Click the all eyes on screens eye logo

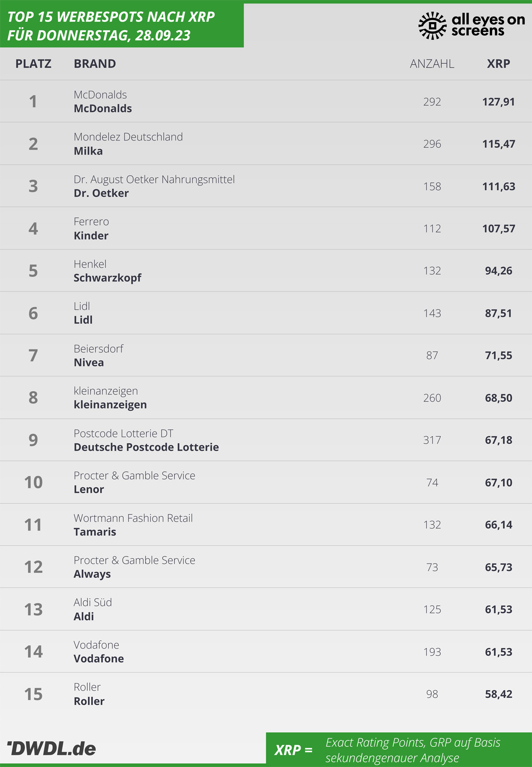(432, 26)
